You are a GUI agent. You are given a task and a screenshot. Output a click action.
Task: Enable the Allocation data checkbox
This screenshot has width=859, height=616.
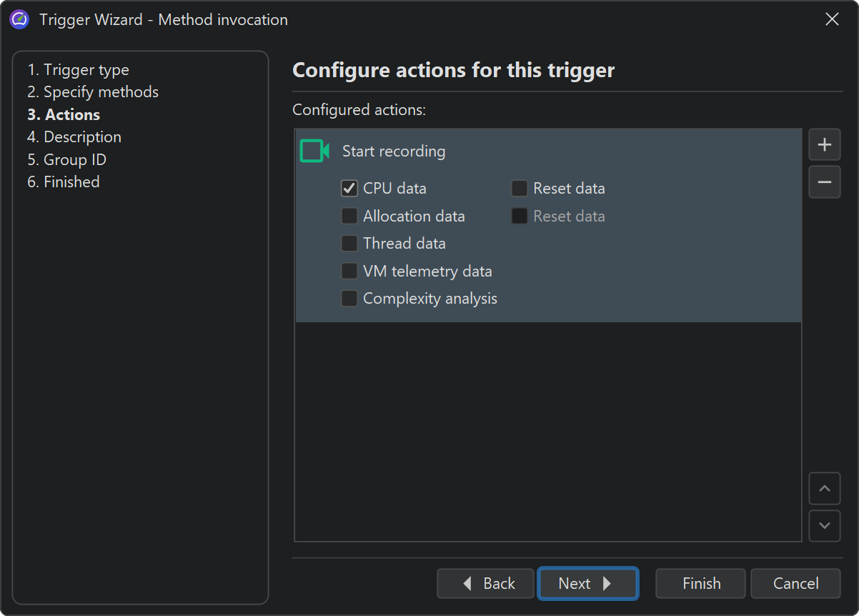pos(349,216)
